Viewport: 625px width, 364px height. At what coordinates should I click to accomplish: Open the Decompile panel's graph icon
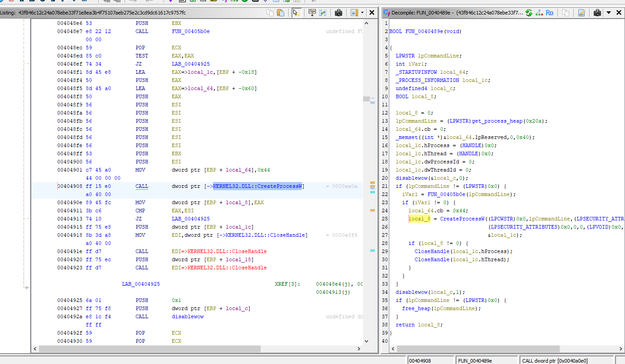pos(539,13)
